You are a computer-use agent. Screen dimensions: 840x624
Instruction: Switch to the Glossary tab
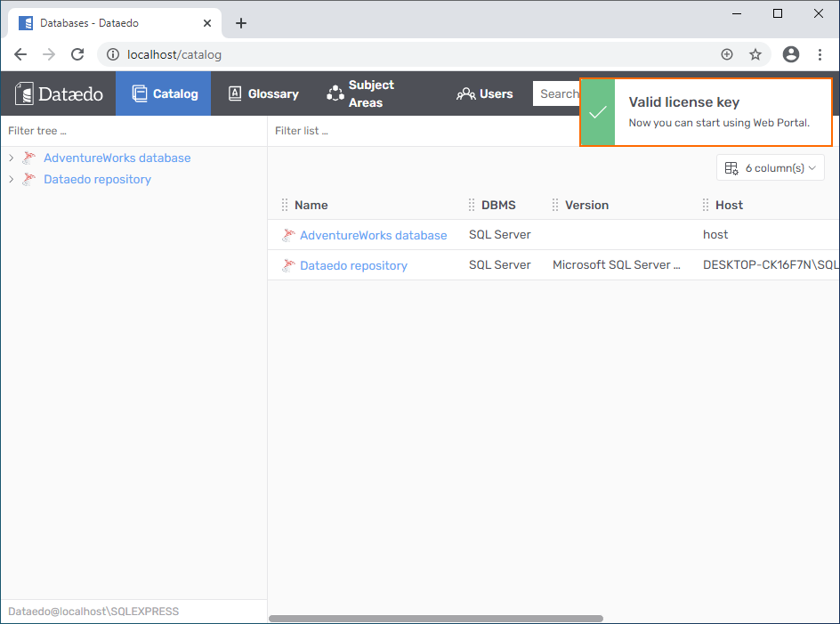(263, 93)
